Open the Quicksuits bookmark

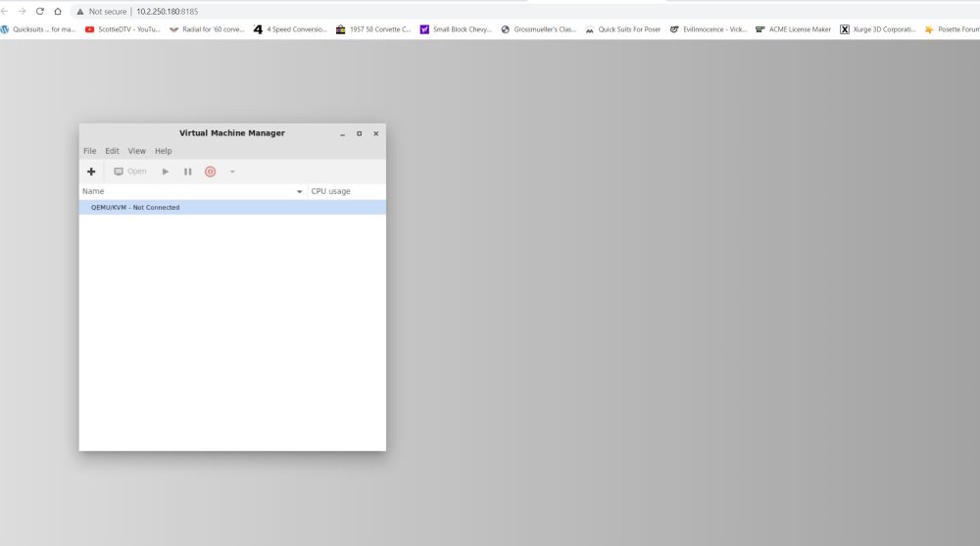tap(38, 29)
